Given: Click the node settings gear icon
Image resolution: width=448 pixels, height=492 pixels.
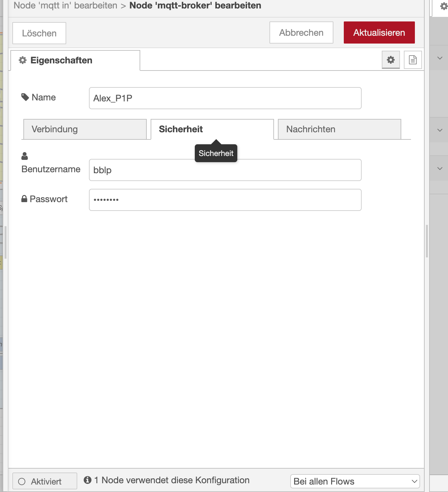Looking at the screenshot, I should pyautogui.click(x=391, y=60).
